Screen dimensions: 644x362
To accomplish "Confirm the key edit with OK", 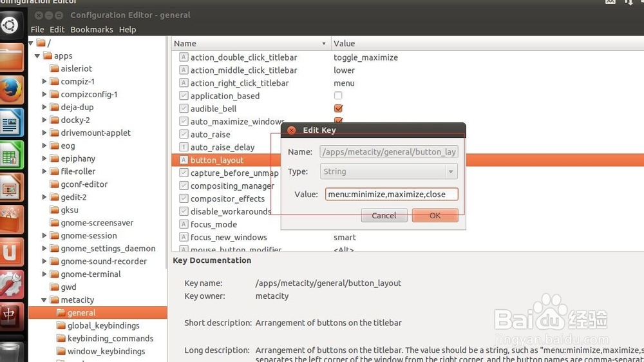I will coord(435,215).
